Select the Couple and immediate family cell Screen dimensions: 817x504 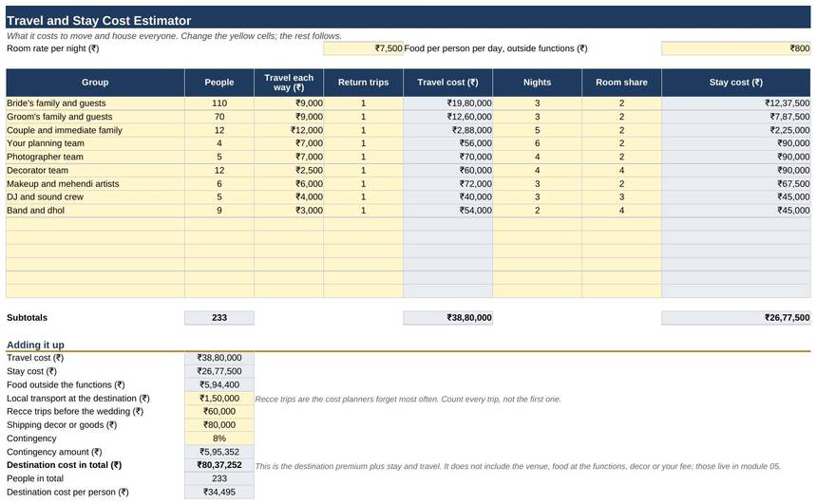95,130
